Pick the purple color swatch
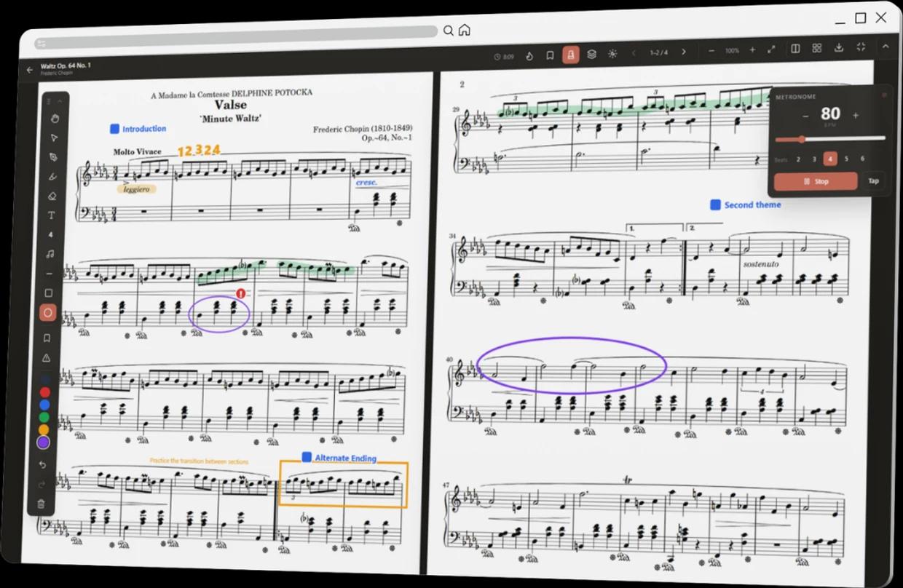Screen dimensions: 903x588 (x=43, y=442)
